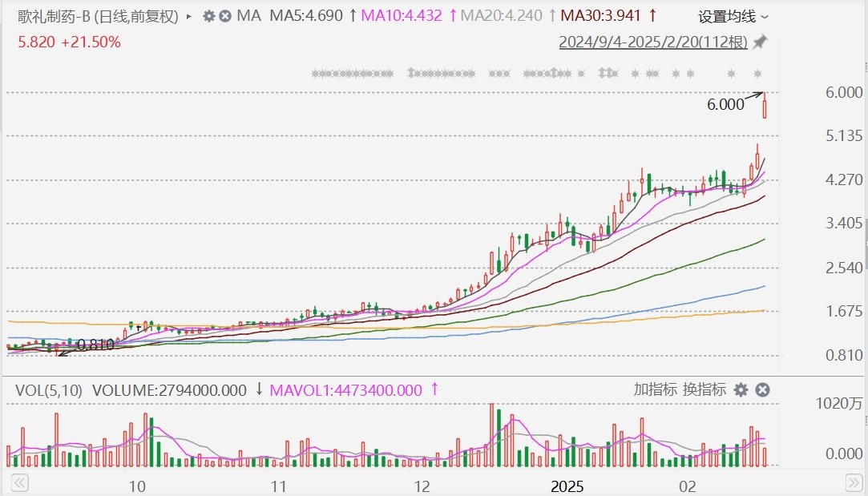868x496 pixels.
Task: Remove the MA indicator with the X icon
Action: tap(225, 16)
